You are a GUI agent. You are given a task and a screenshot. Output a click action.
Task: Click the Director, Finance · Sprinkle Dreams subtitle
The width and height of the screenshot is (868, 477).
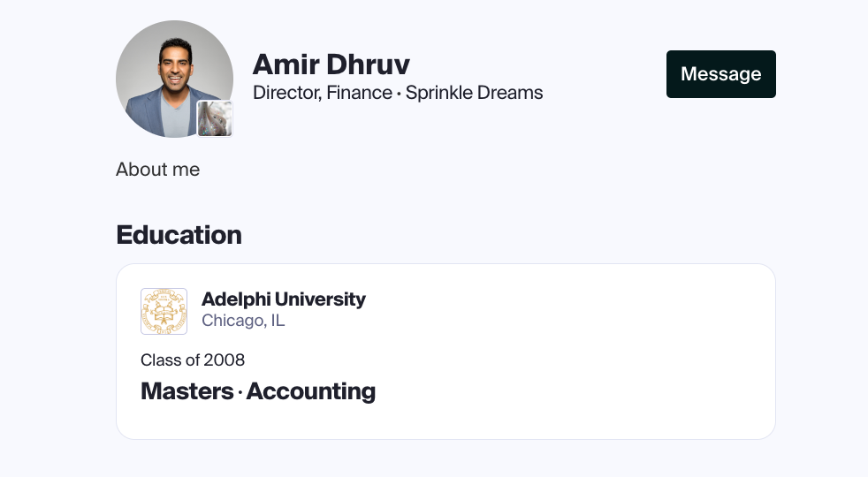coord(398,93)
